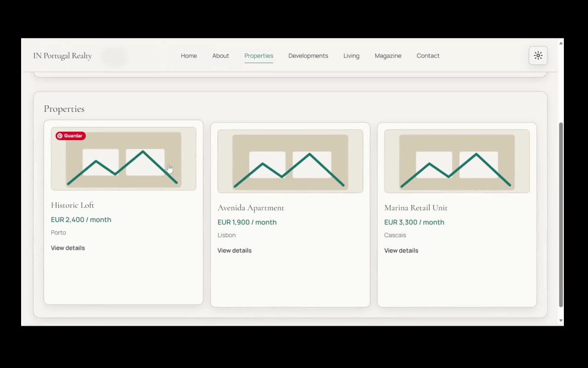
Task: Click the EUR 3,300 / month price
Action: pos(414,223)
